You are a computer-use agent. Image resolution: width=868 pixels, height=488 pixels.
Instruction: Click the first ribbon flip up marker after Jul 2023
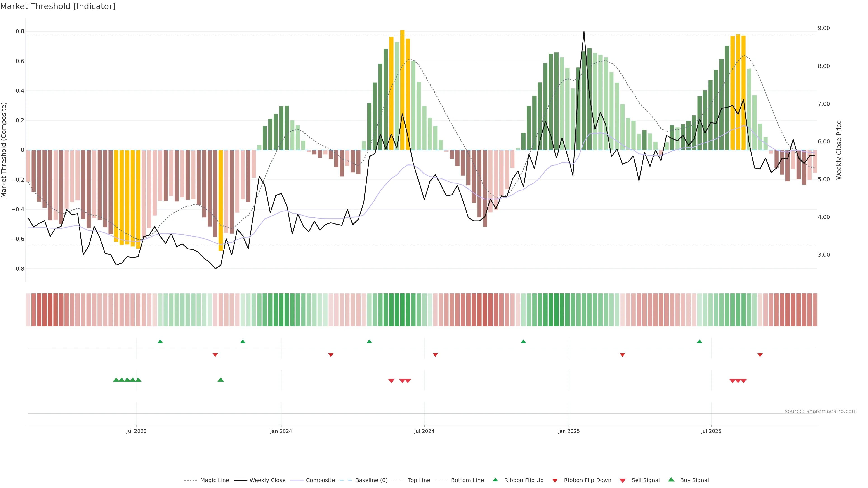pos(160,342)
